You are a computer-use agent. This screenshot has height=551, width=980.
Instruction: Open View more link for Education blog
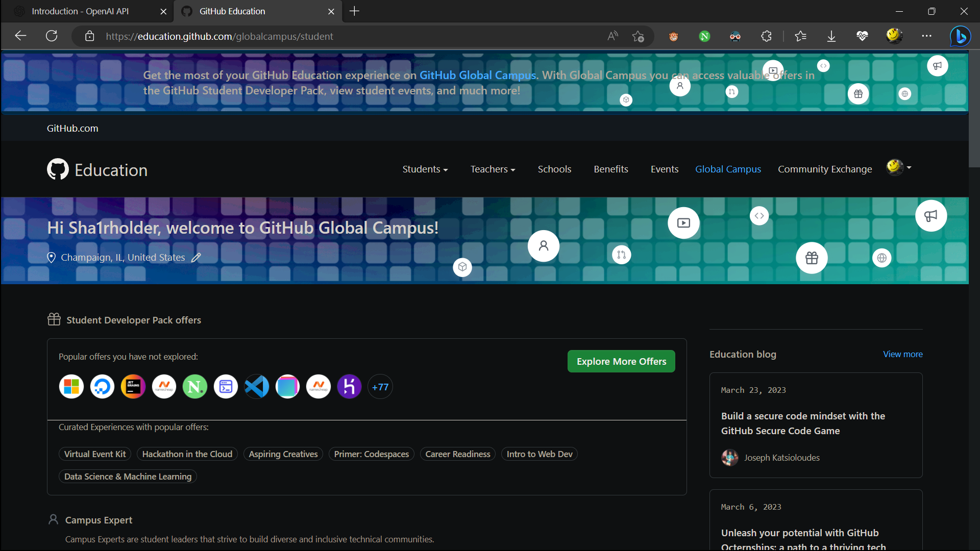click(x=902, y=354)
